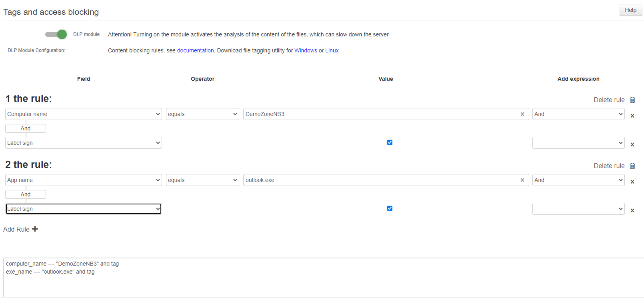This screenshot has width=644, height=298.
Task: Open the documentation link
Action: tap(195, 50)
